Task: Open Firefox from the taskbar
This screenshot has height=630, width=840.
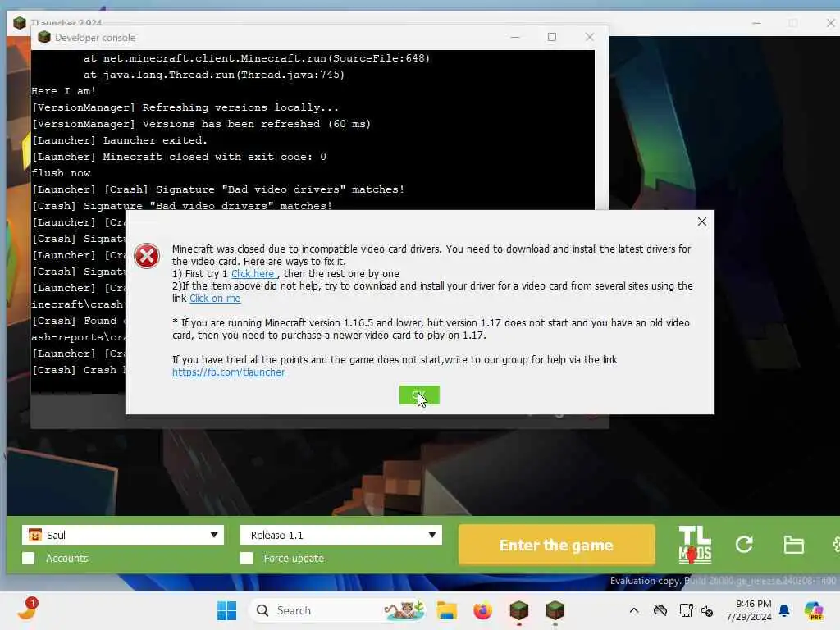Action: tap(482, 610)
